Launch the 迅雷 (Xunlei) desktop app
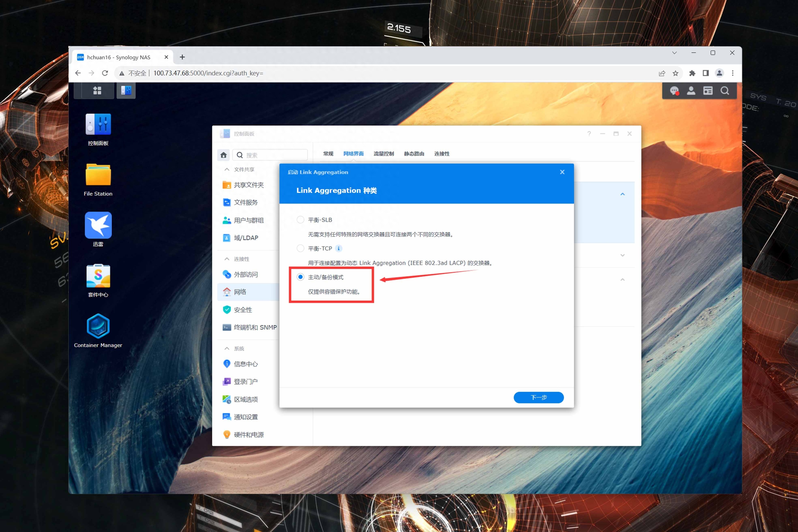 (98, 225)
